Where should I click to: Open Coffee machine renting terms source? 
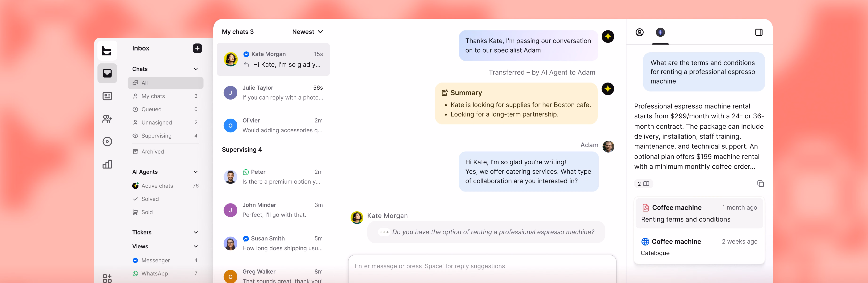pyautogui.click(x=699, y=213)
